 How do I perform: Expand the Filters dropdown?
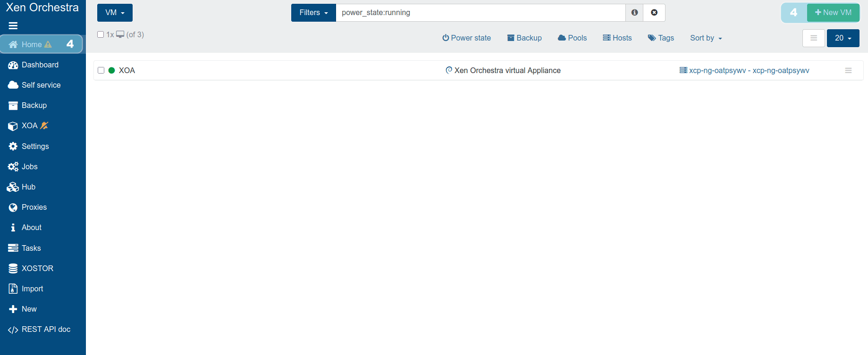coord(313,13)
